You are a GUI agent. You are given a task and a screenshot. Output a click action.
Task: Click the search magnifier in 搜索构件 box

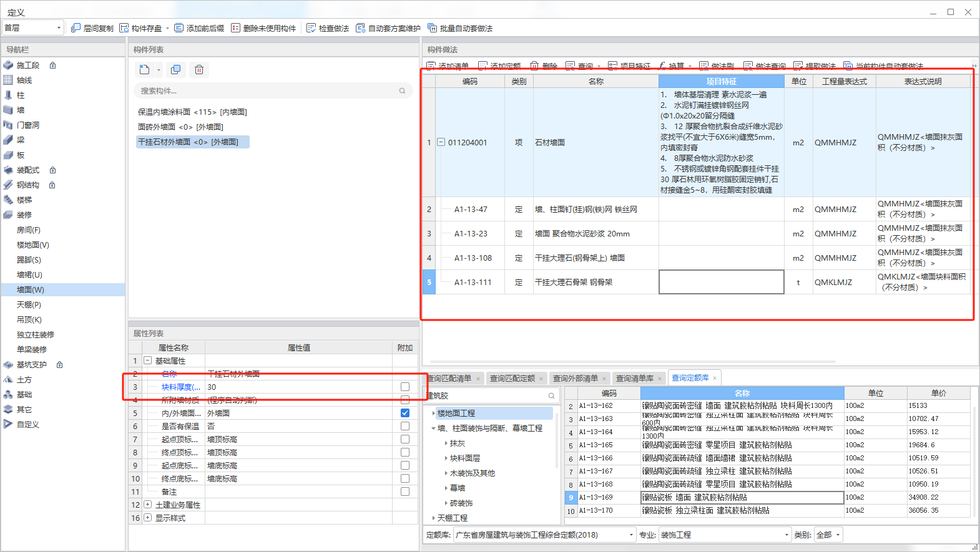tap(403, 91)
